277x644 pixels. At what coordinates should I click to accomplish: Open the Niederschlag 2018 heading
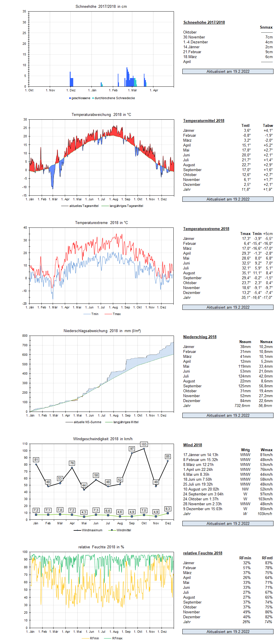(200, 337)
